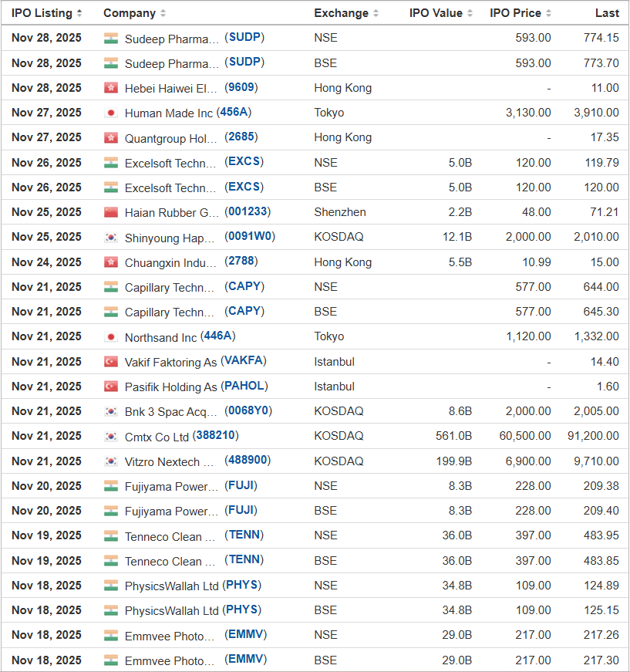
Task: Sort table by IPO Price column
Action: click(521, 13)
